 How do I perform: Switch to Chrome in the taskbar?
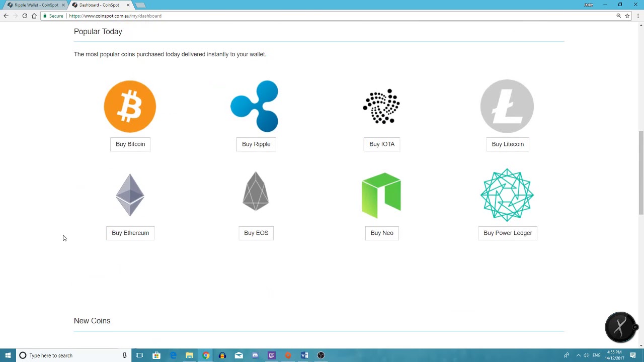pyautogui.click(x=206, y=355)
